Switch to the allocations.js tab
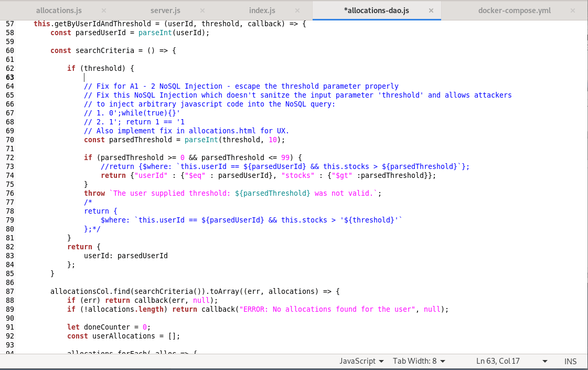This screenshot has height=370, width=588. [58, 10]
